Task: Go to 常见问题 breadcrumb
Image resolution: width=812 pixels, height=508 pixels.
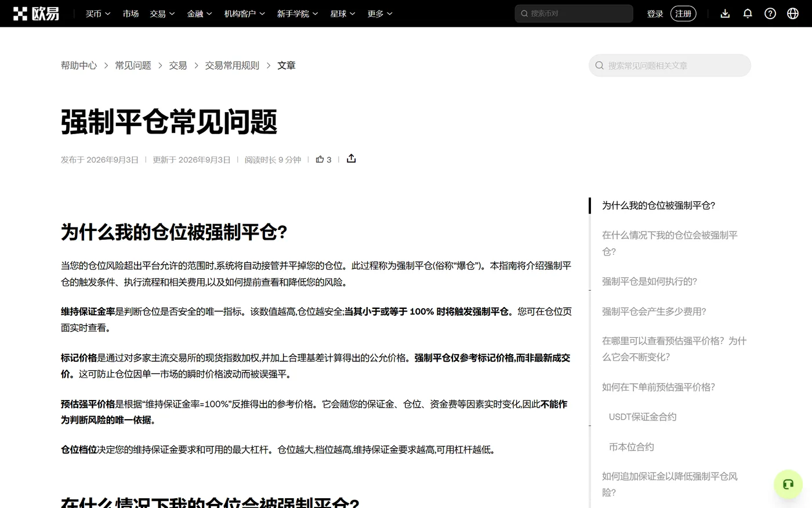Action: tap(133, 66)
